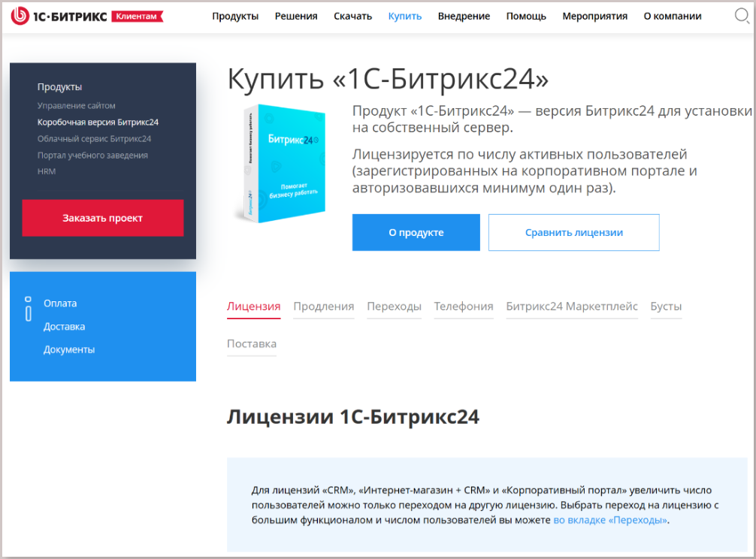The height and width of the screenshot is (559, 756).
Task: Switch to the Бусты tab
Action: (666, 307)
